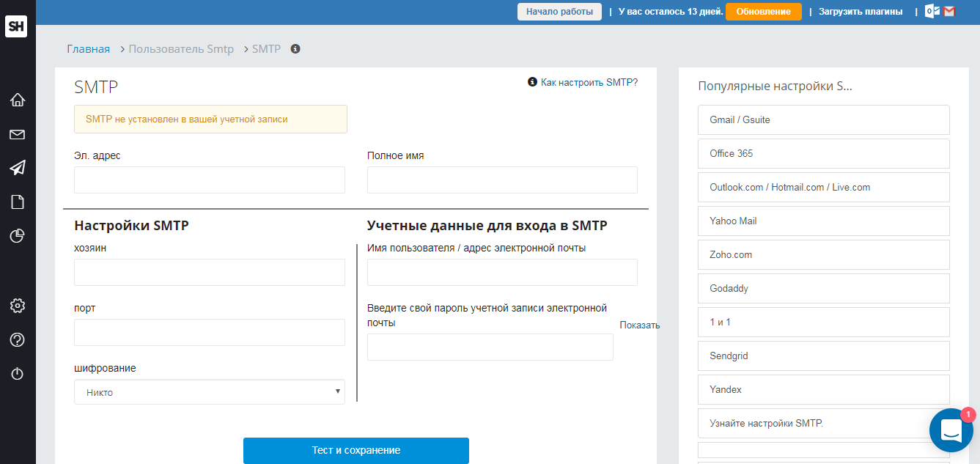Viewport: 980px width, 464px height.
Task: Open the pie chart reports icon
Action: pyautogui.click(x=18, y=235)
